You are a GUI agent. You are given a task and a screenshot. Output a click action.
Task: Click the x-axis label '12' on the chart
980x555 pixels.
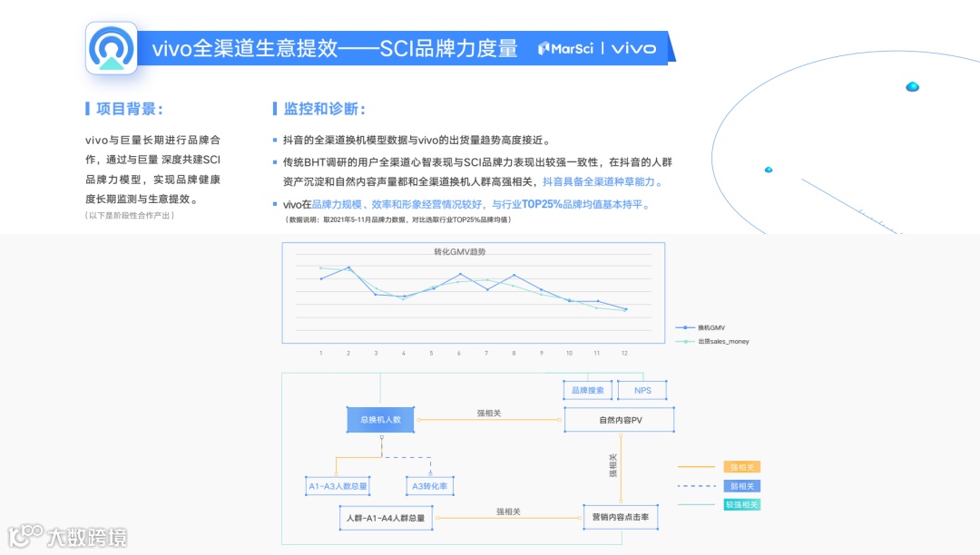click(x=623, y=354)
